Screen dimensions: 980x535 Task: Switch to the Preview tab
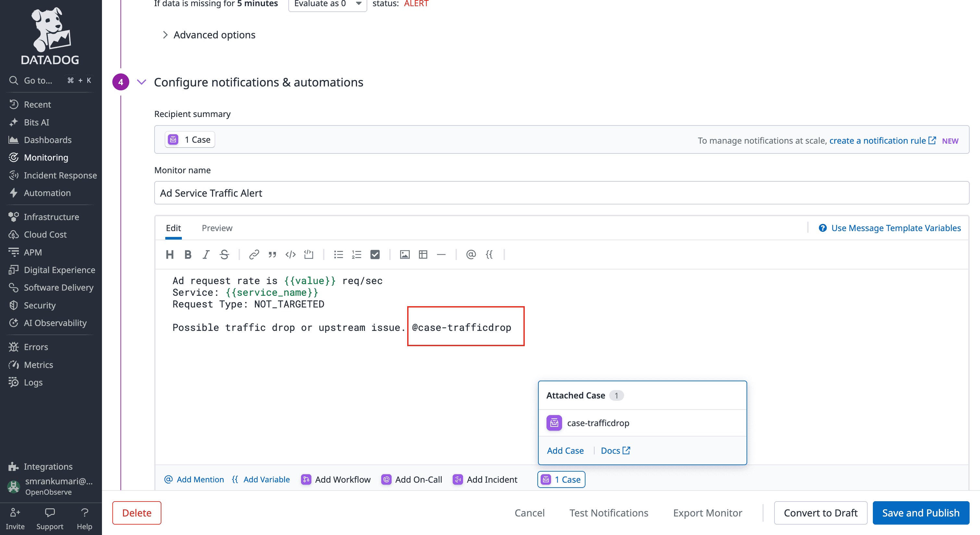(x=217, y=228)
